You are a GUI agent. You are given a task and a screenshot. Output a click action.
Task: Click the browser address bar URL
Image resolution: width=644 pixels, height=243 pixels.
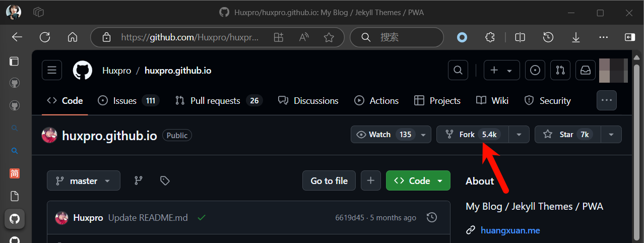(x=190, y=37)
